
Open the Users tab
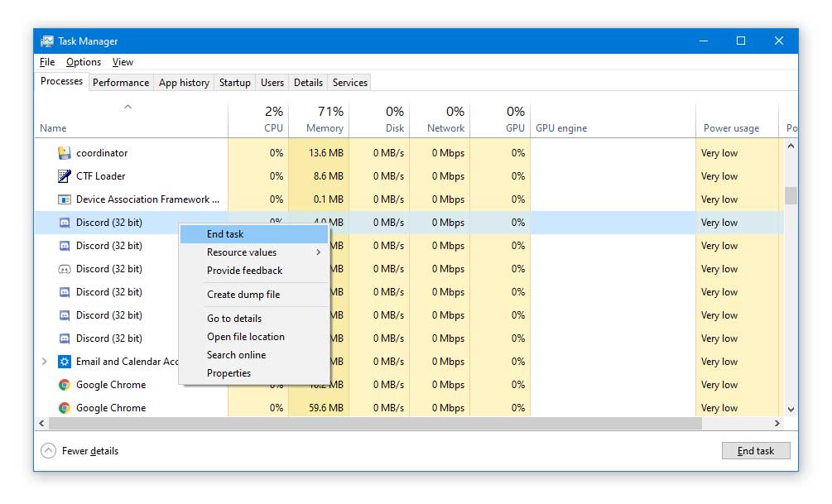[x=272, y=83]
